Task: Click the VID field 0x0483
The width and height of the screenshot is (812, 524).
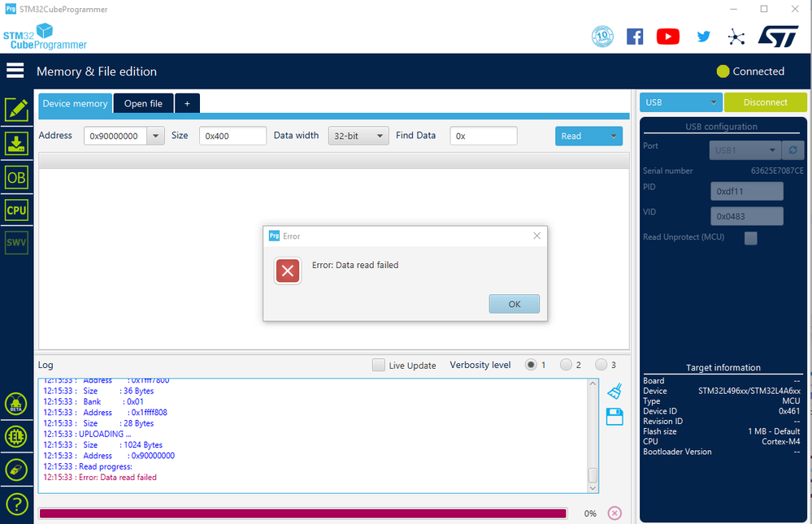Action: [x=747, y=216]
